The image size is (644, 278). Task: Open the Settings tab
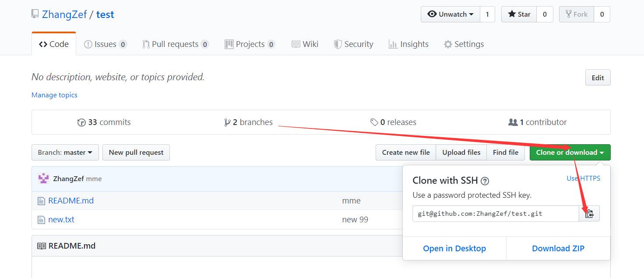(x=464, y=44)
